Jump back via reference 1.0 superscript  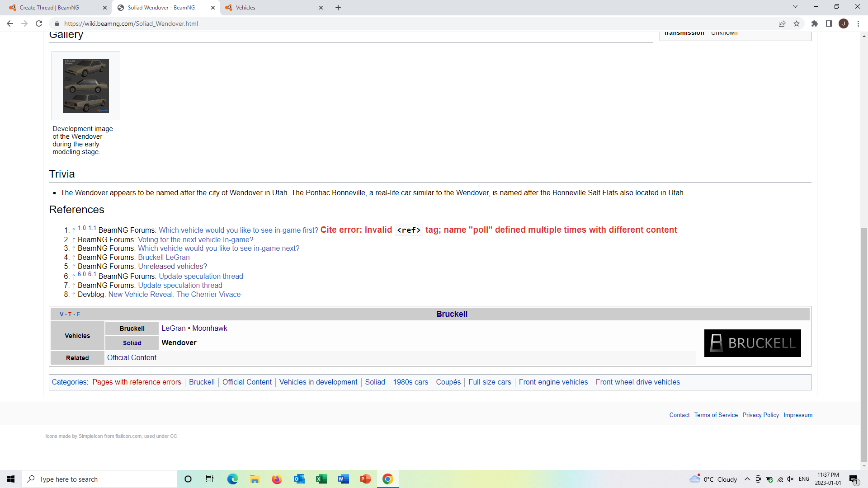[82, 228]
